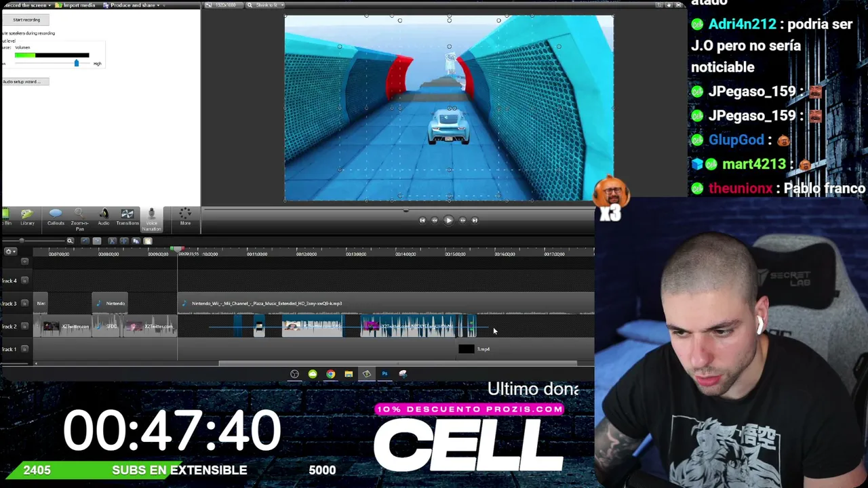
Task: Click the Copy timeline button
Action: [x=136, y=241]
